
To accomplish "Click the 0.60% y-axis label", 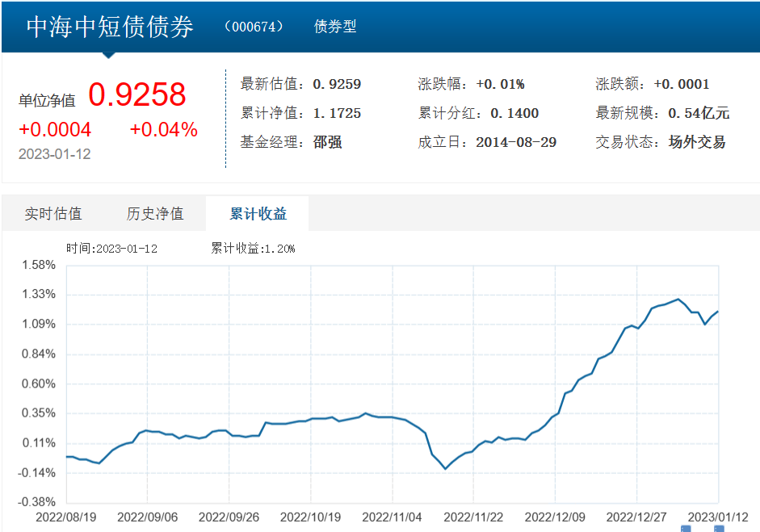I will [x=39, y=383].
